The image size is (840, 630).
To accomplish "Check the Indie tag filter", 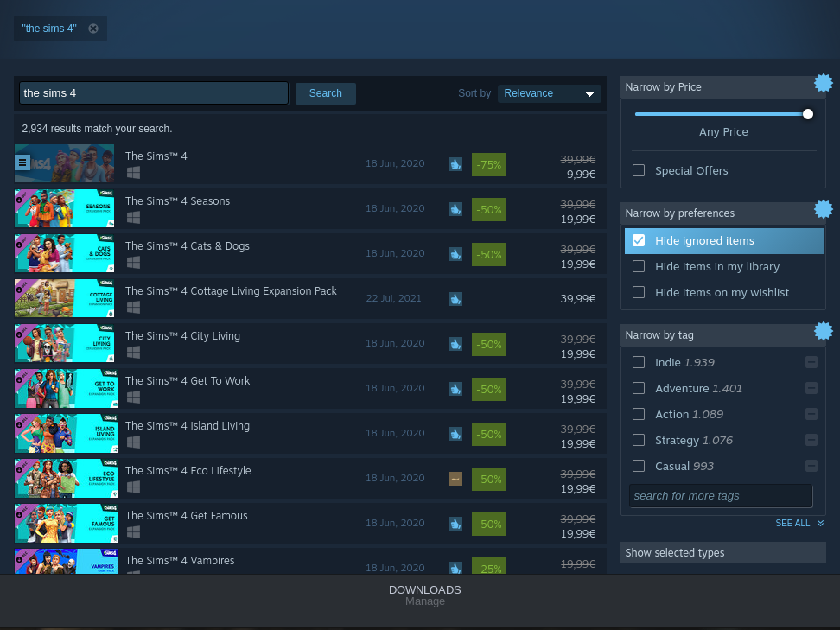I will pyautogui.click(x=639, y=363).
